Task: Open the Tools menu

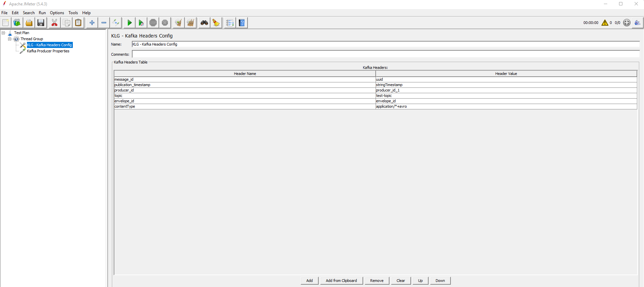Action: tap(73, 13)
